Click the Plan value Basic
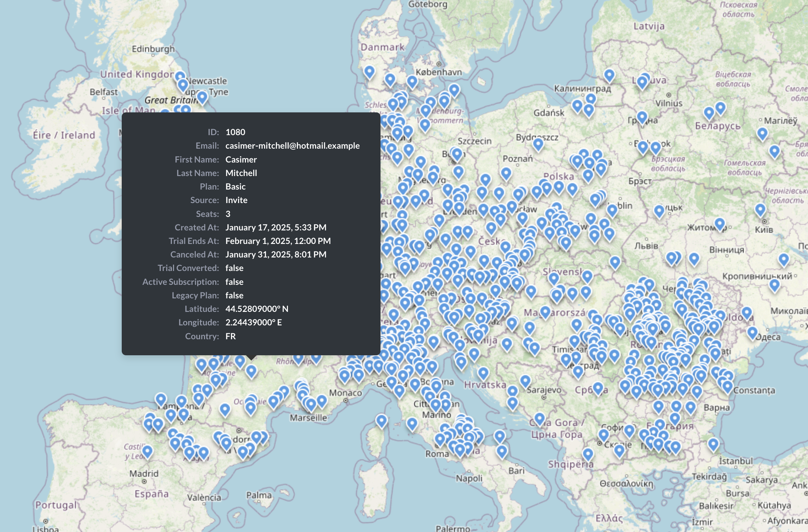 pos(235,186)
